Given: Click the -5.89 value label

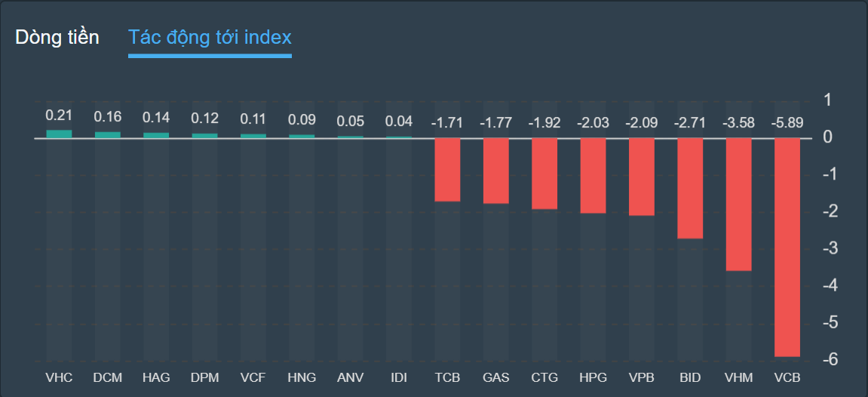Looking at the screenshot, I should point(787,123).
